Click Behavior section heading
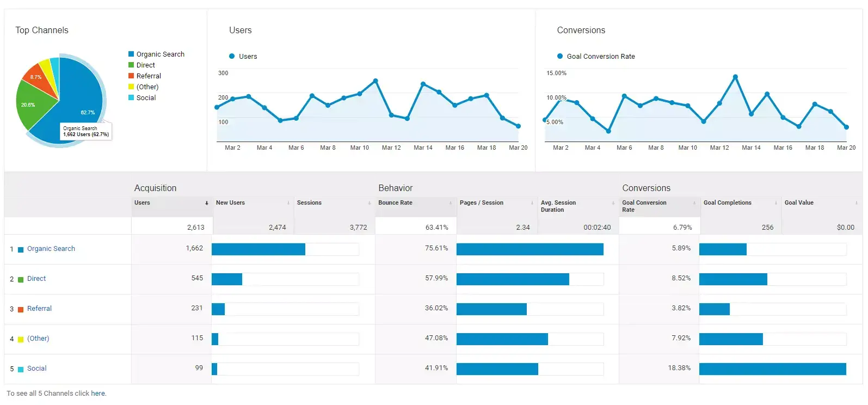The width and height of the screenshot is (868, 405). tap(396, 188)
